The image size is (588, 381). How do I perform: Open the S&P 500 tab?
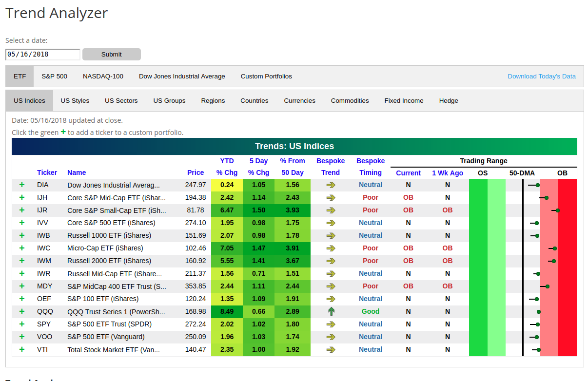pyautogui.click(x=54, y=76)
